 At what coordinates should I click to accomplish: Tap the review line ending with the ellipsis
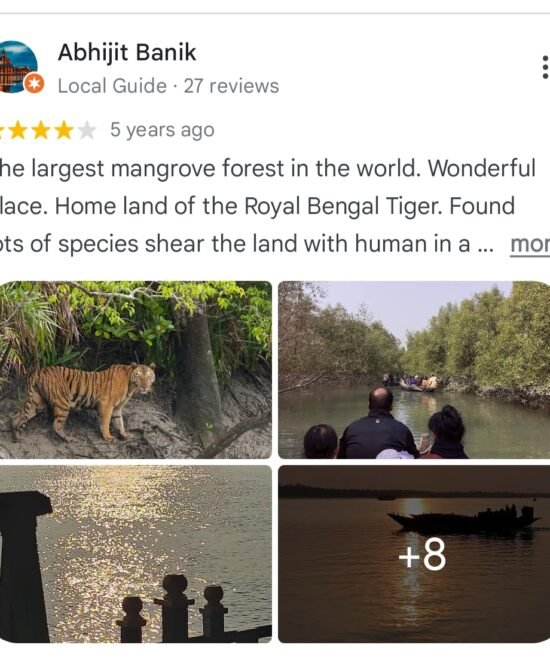pos(247,244)
